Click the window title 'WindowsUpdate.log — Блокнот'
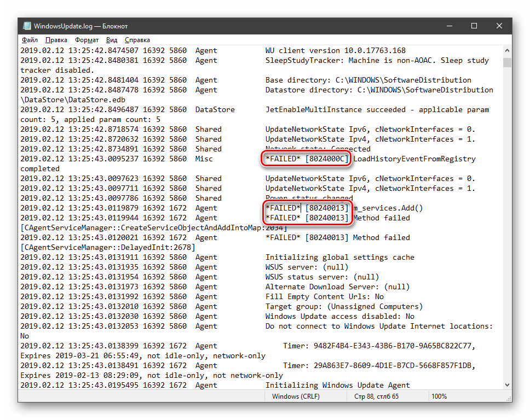 tap(80, 26)
